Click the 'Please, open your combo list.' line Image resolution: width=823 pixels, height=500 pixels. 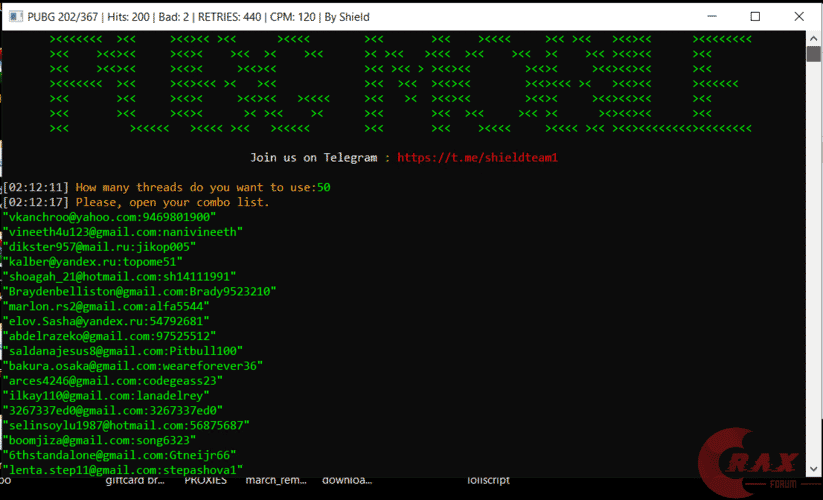click(172, 202)
